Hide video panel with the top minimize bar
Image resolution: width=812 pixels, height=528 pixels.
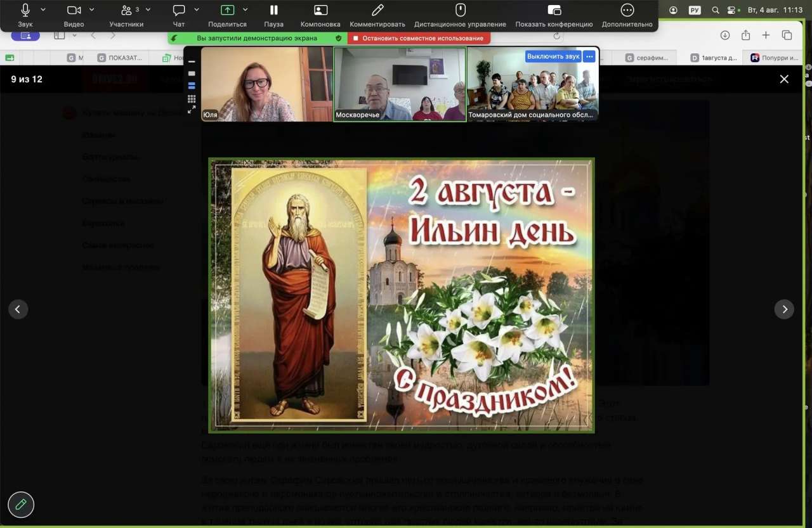coord(192,61)
